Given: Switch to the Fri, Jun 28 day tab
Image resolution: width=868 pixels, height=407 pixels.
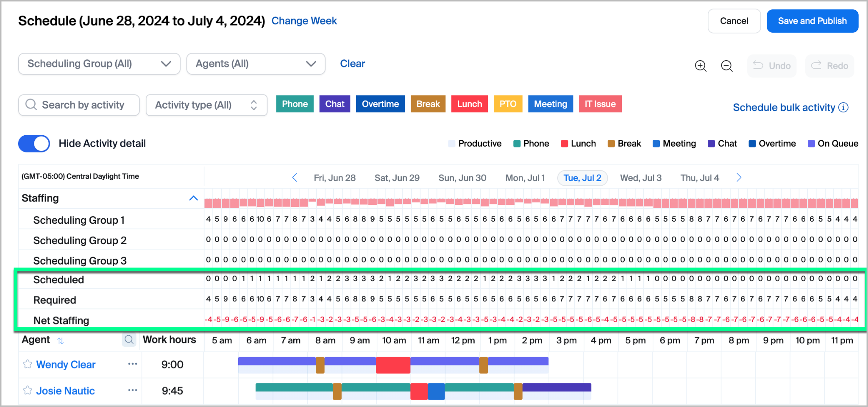Looking at the screenshot, I should click(334, 178).
